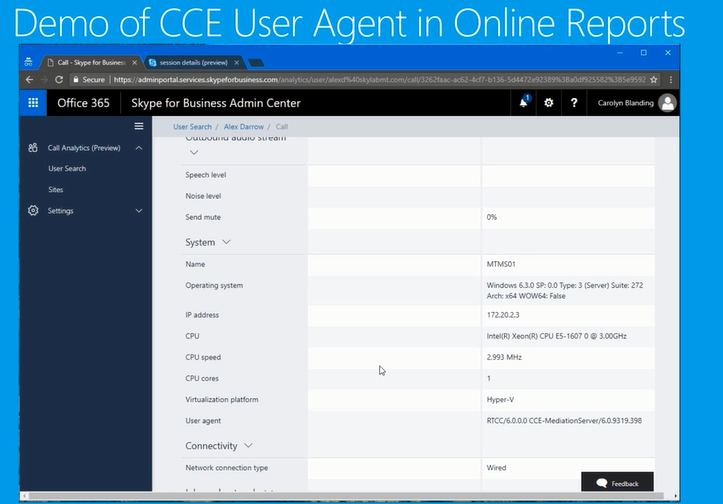Open the settings gear in header
This screenshot has height=504, width=723.
tap(548, 103)
